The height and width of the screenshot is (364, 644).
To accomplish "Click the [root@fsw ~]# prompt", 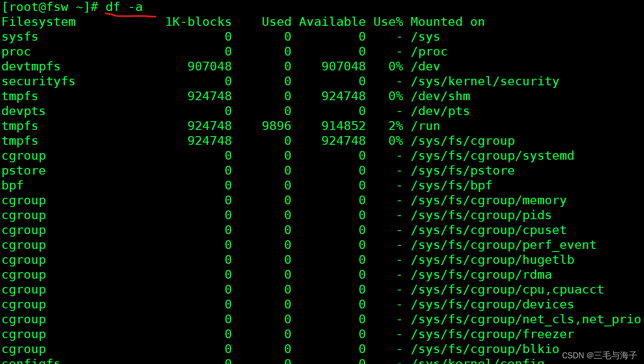I will tap(50, 7).
